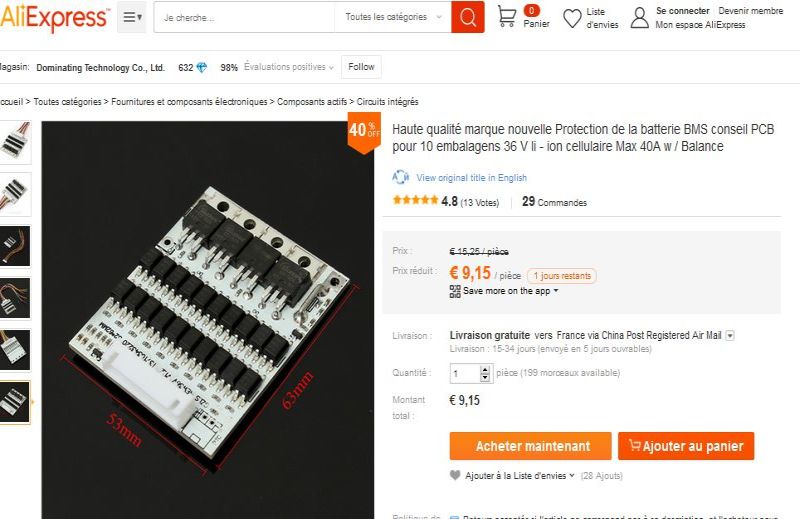Click the Je cherche search input field
Viewport: 800px width, 519px height.
click(x=244, y=17)
